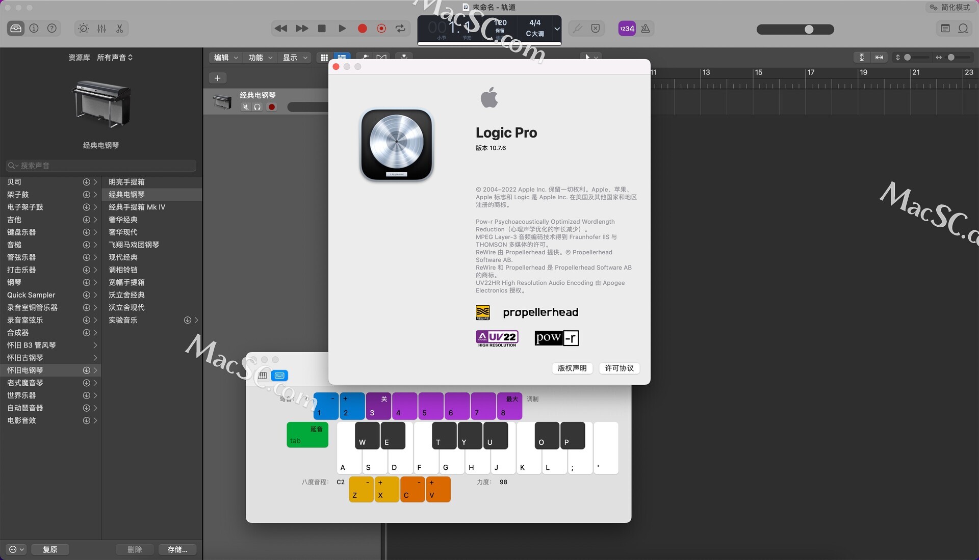
Task: Click the red Record button
Action: [362, 29]
